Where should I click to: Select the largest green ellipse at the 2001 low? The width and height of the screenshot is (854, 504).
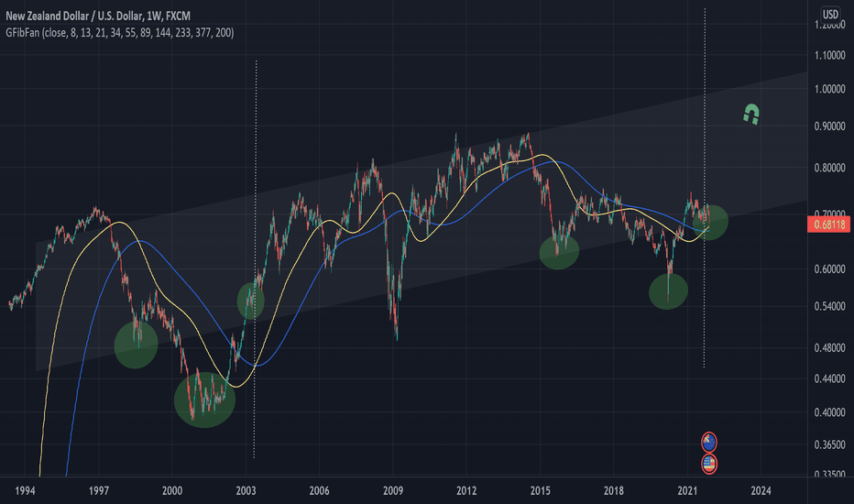[x=204, y=400]
